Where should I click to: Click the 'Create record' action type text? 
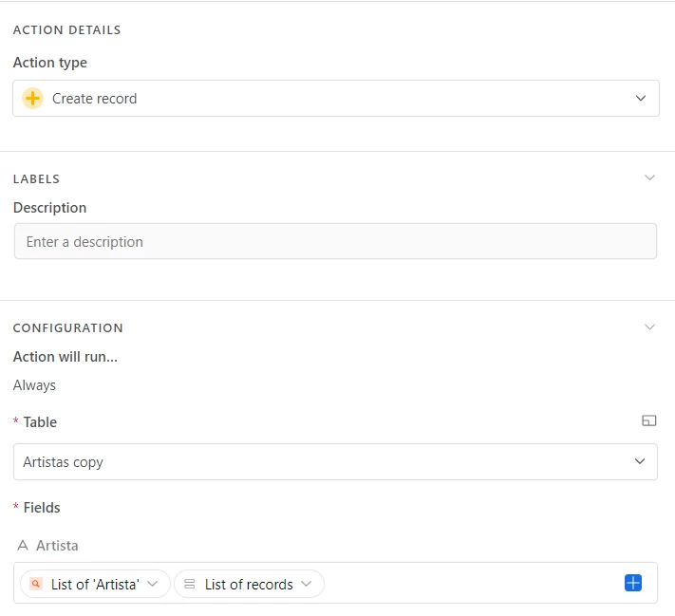(94, 99)
